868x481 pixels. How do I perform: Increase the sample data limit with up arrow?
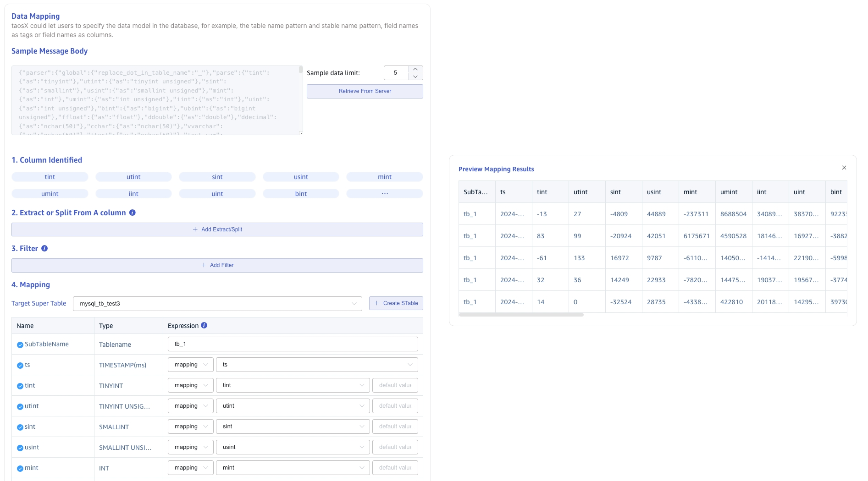415,69
